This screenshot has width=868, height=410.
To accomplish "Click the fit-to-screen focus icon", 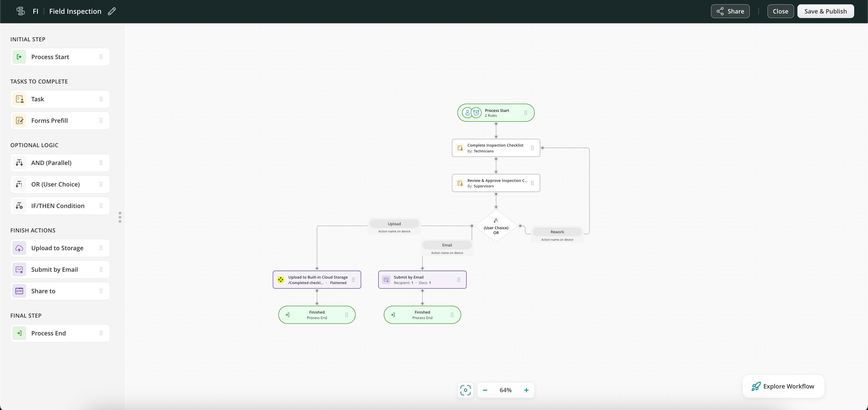I will (x=465, y=390).
